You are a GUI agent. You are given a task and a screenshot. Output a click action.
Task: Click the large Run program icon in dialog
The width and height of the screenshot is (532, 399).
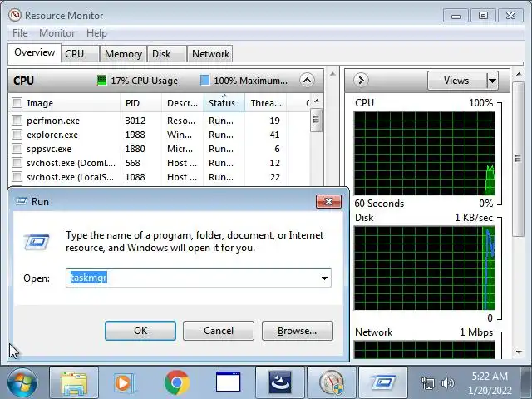[x=37, y=242]
